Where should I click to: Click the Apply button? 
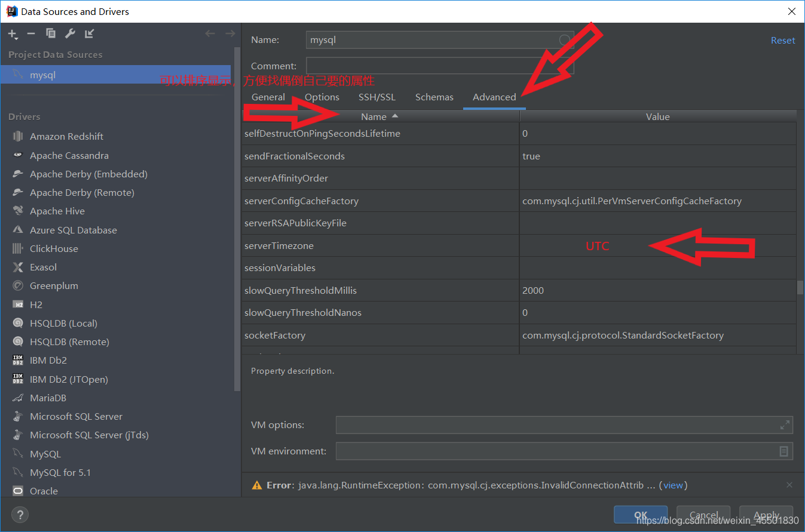(766, 515)
